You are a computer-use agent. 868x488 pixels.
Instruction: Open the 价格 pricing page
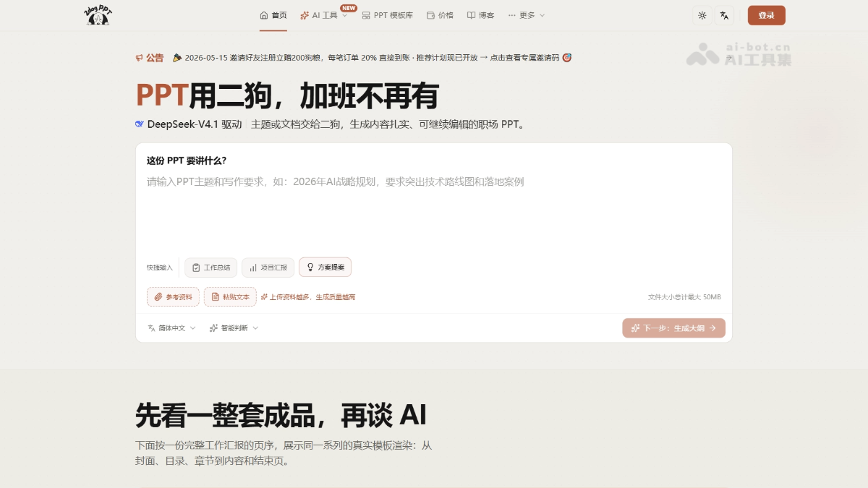pos(440,15)
